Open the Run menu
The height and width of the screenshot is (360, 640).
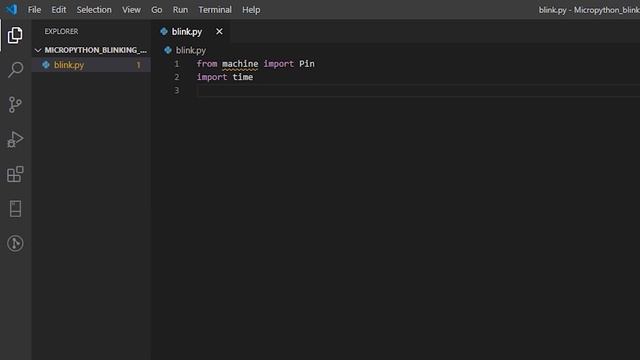coord(180,9)
